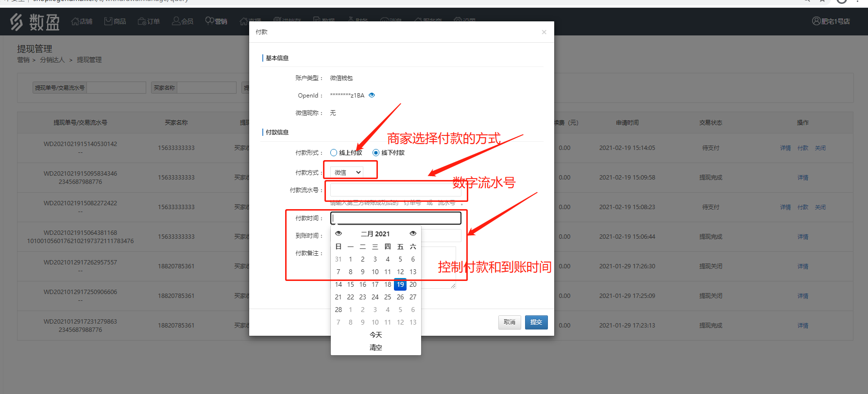Open the 会员 navigation item
This screenshot has width=868, height=394.
[183, 21]
